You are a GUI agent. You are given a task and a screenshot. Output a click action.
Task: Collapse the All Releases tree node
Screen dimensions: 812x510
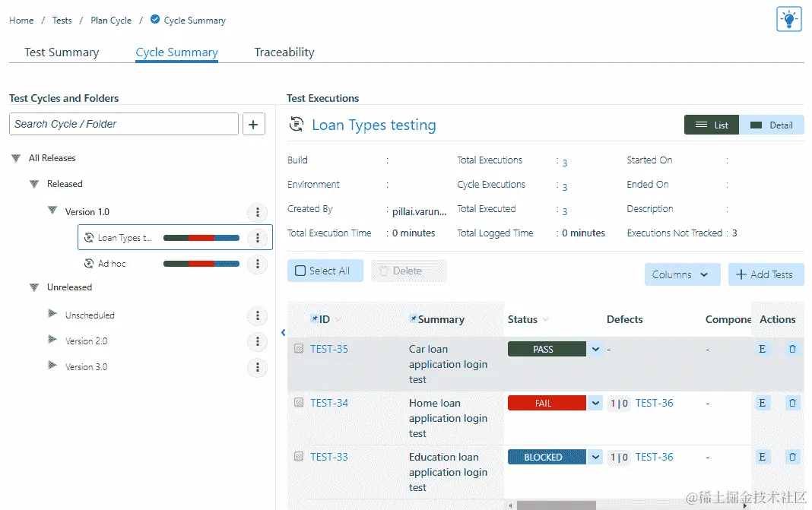click(16, 158)
